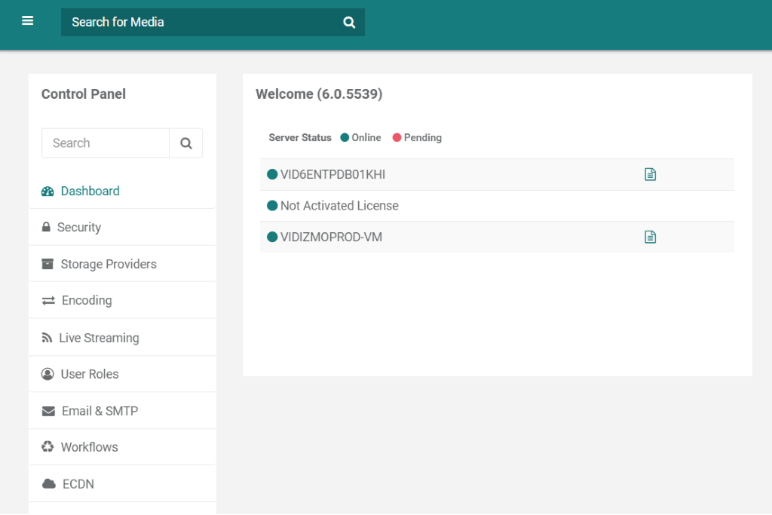Click the Control Panel search button
This screenshot has width=772, height=515.
pos(186,143)
